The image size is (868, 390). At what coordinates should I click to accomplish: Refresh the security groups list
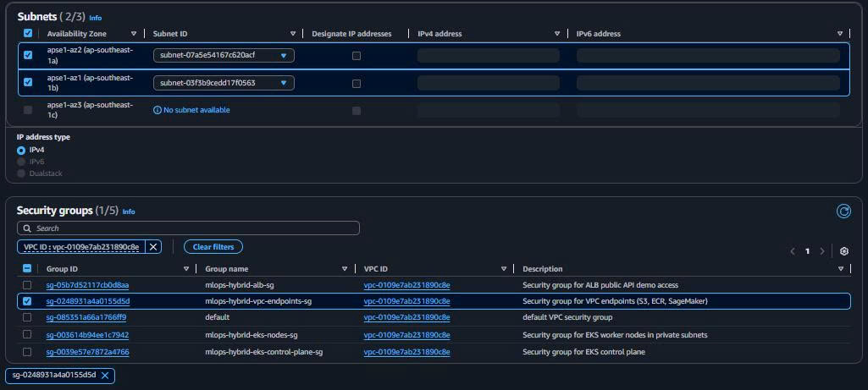pyautogui.click(x=843, y=211)
